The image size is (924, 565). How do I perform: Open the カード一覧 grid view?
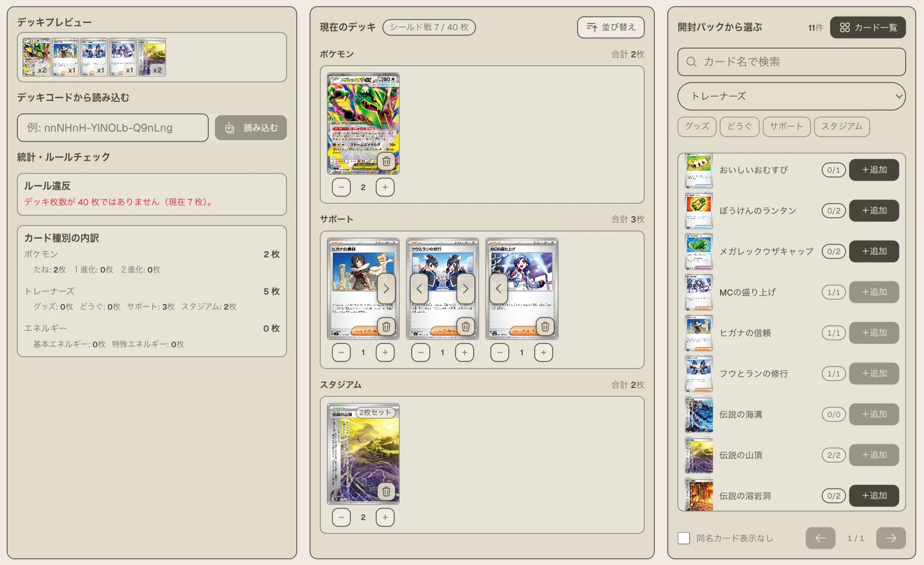tap(868, 27)
